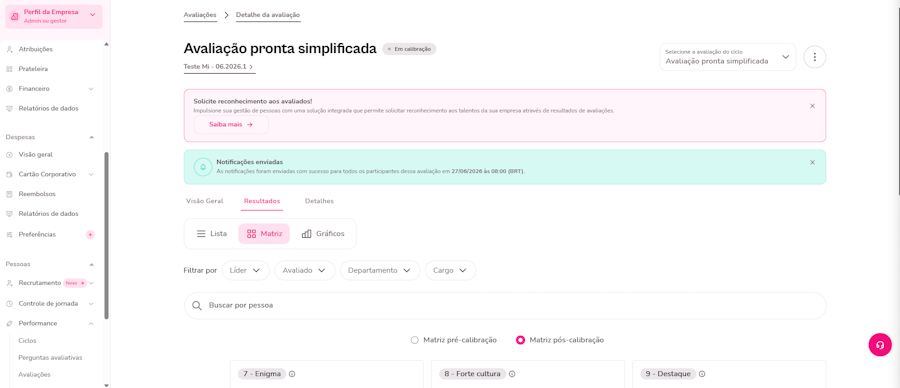900x388 pixels.
Task: Click the Performance rocket icon
Action: (x=9, y=324)
